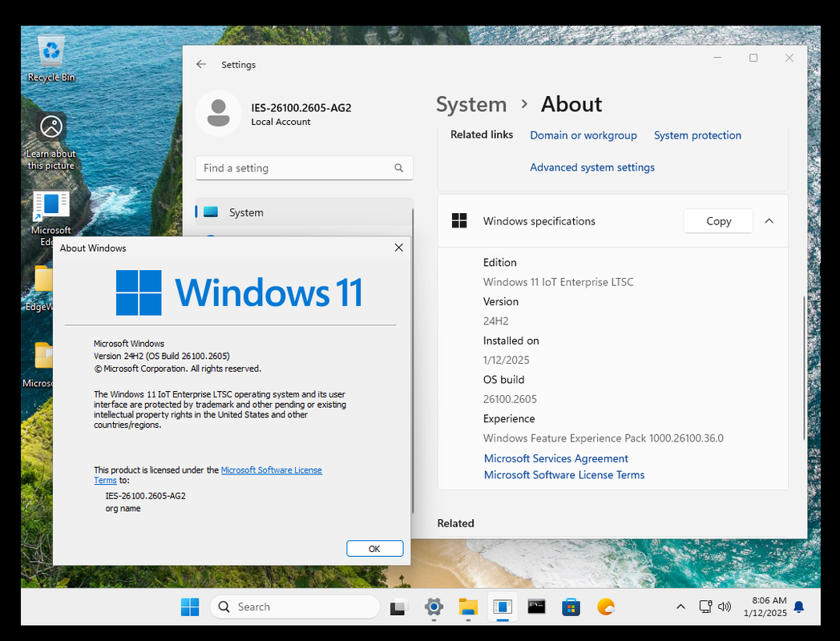Select Windows Feature Experience Pack text
This screenshot has height=641, width=840.
(x=604, y=438)
